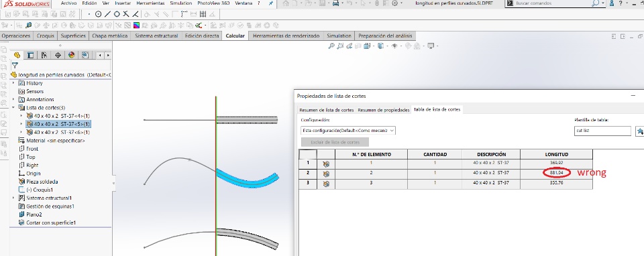Collapse the Lista de cortes(3) node
This screenshot has height=256, width=644.
pos(13,107)
